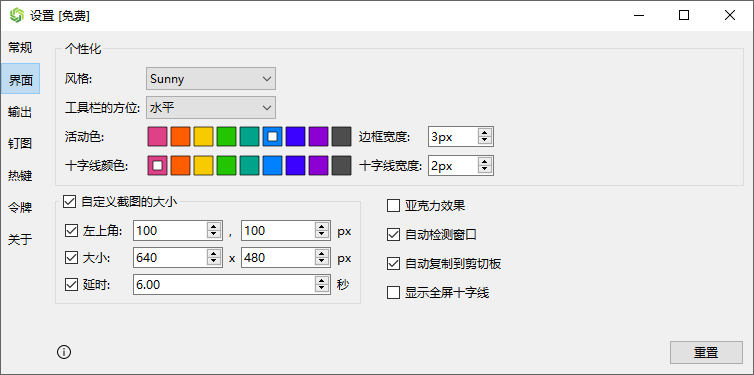Maximize the 设置 window
754x375 pixels.
pos(684,15)
